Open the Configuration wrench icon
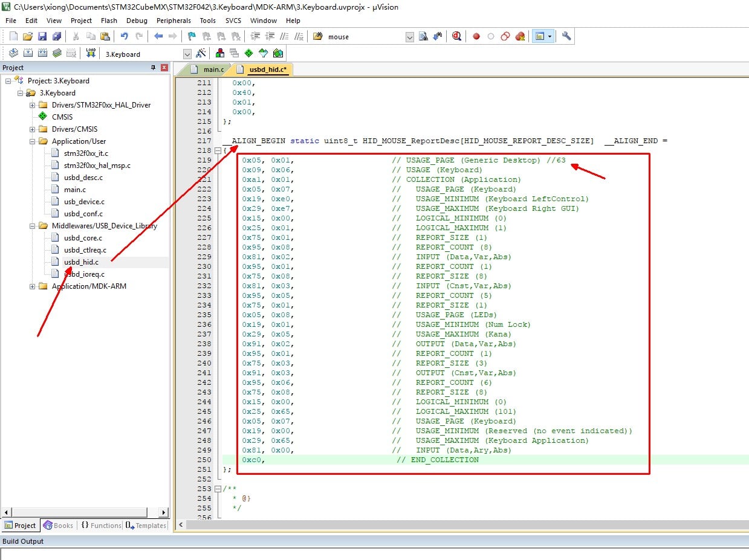The image size is (749, 560). pos(566,37)
